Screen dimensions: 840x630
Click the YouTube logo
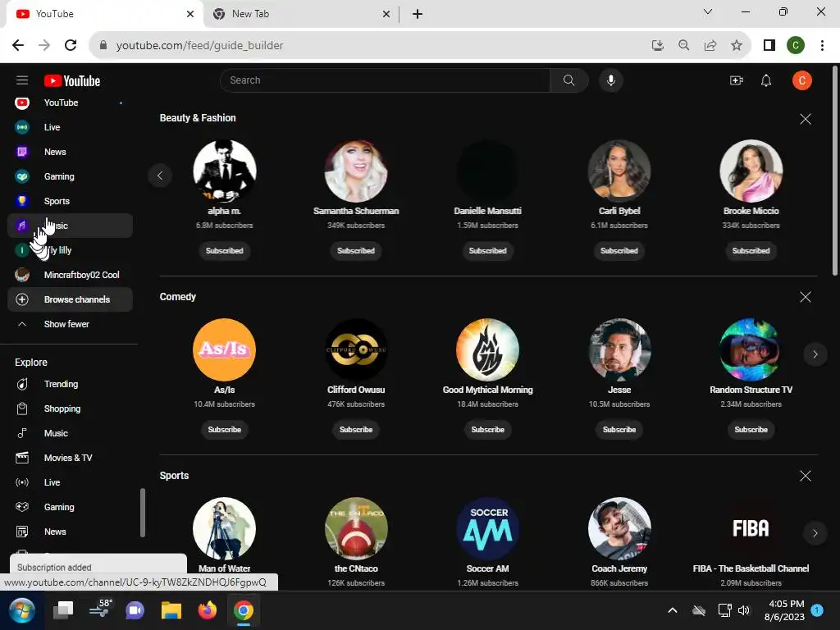pos(72,81)
